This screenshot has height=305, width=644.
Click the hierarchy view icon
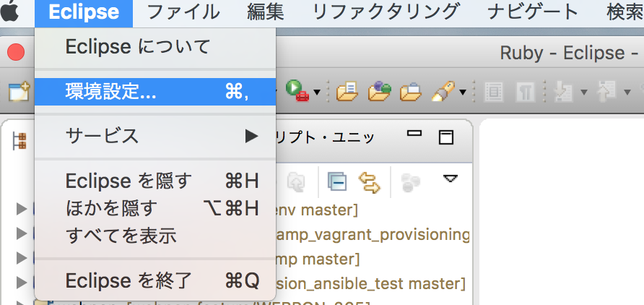point(19,141)
